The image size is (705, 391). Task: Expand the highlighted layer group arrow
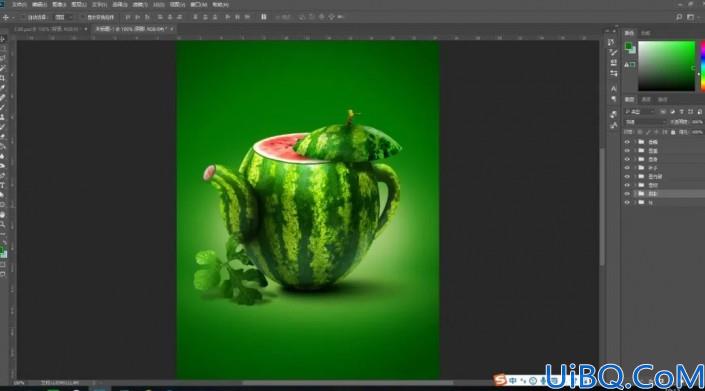coord(635,194)
